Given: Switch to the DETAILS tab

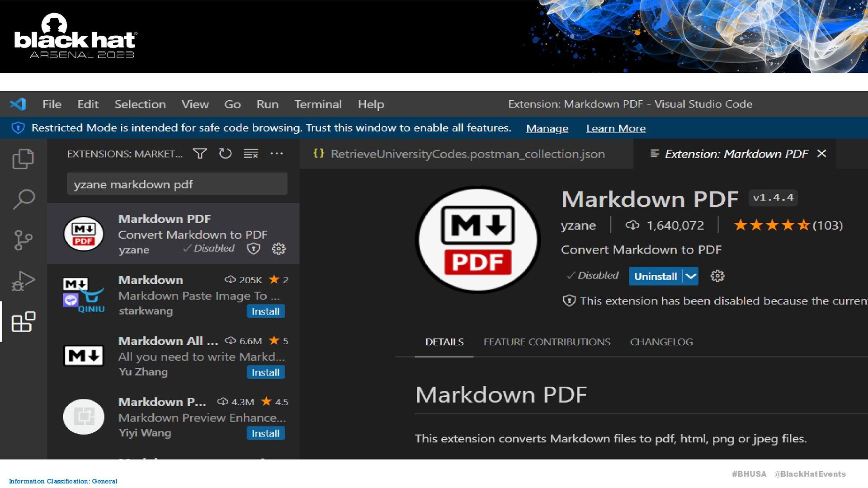Looking at the screenshot, I should pos(444,342).
